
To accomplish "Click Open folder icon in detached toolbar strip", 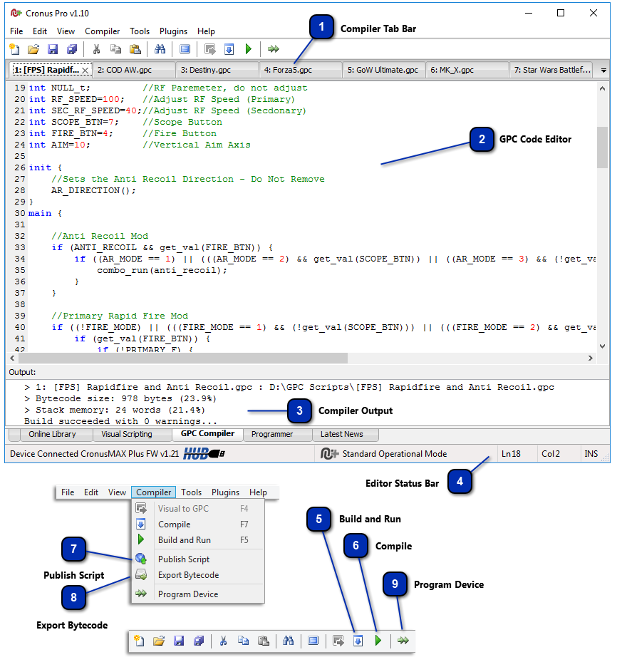I will (x=159, y=641).
